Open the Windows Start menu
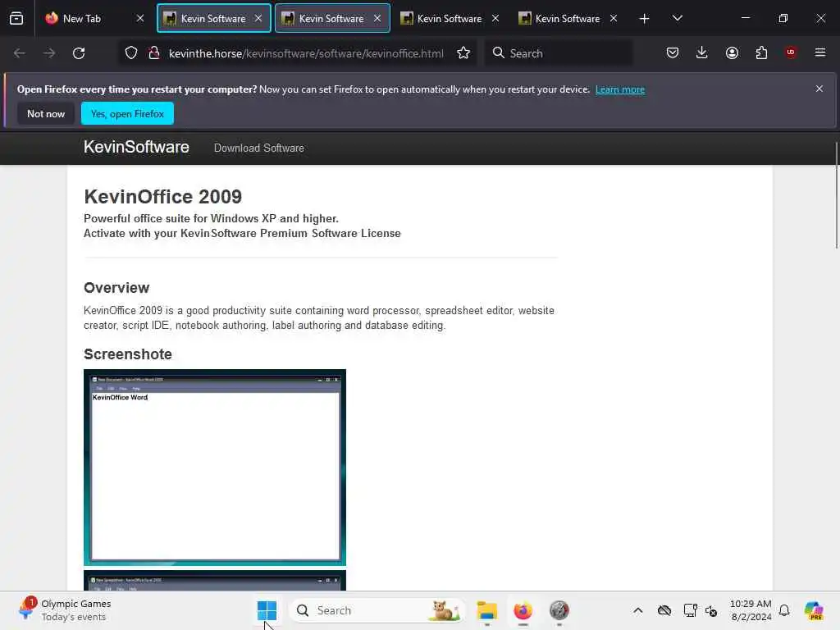 (x=267, y=610)
